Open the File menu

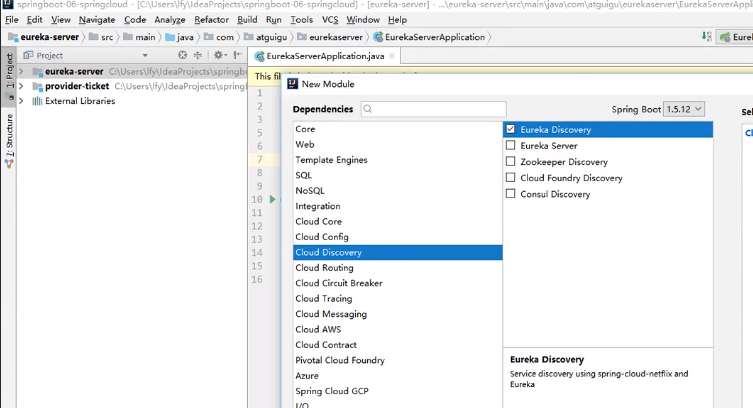(12, 20)
